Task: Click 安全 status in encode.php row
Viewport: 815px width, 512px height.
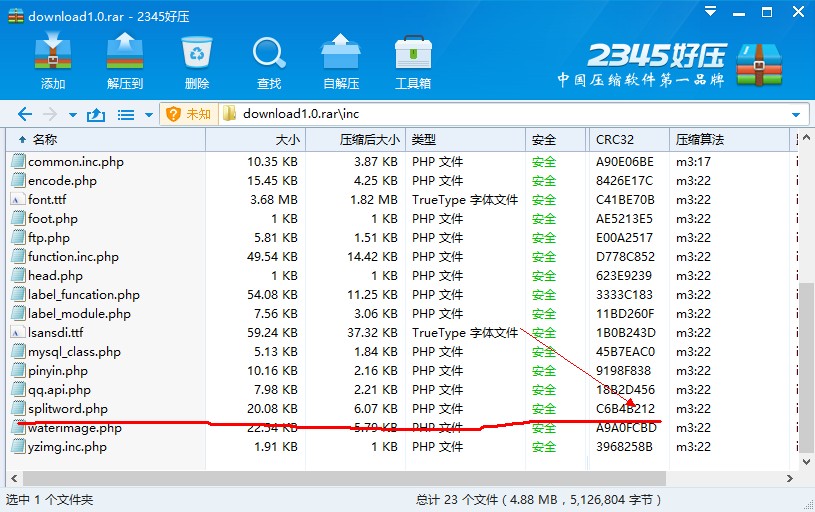Action: coord(544,181)
